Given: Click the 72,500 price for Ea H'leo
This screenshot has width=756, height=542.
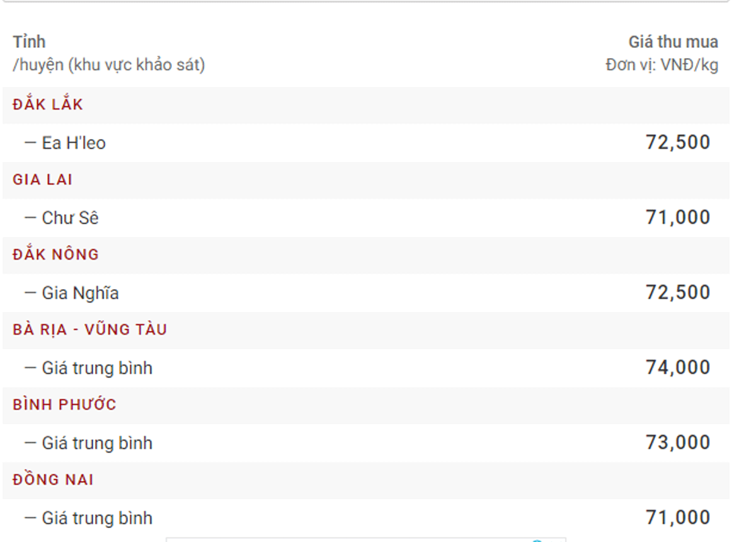Looking at the screenshot, I should (x=678, y=142).
